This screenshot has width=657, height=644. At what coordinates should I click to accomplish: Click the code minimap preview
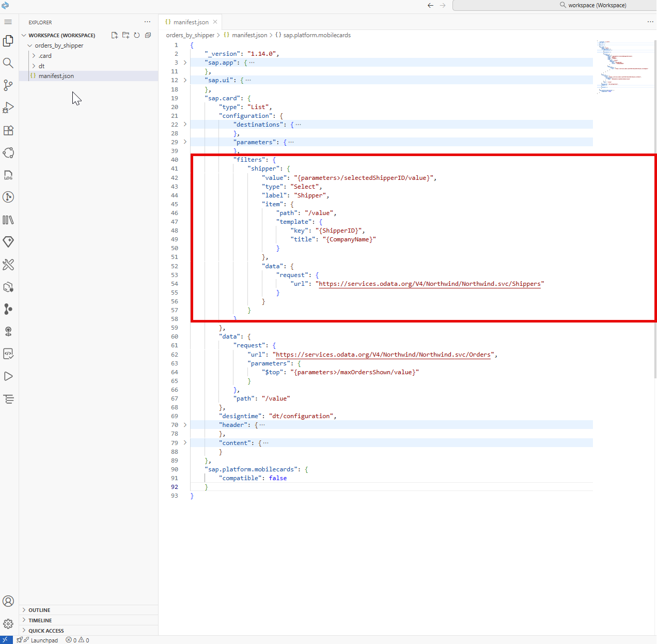point(623,66)
